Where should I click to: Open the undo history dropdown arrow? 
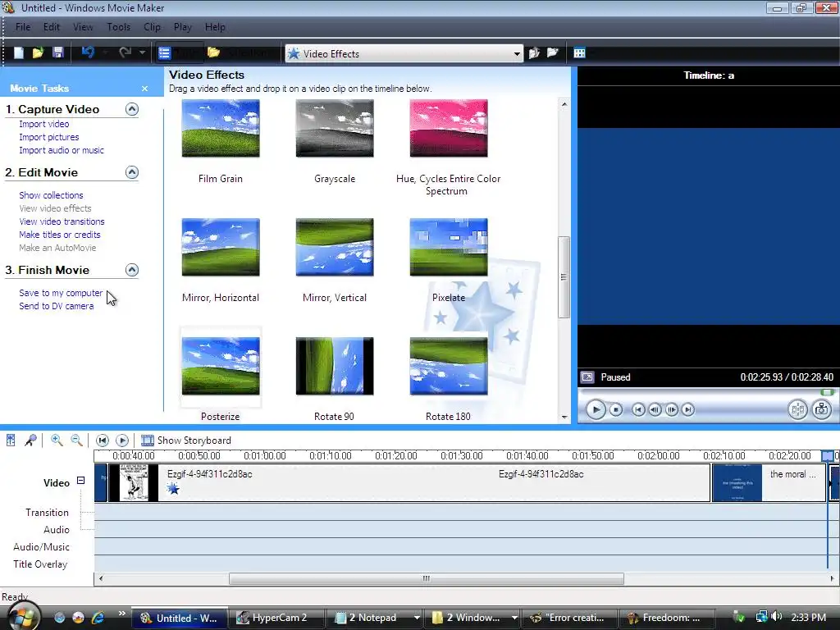point(106,52)
